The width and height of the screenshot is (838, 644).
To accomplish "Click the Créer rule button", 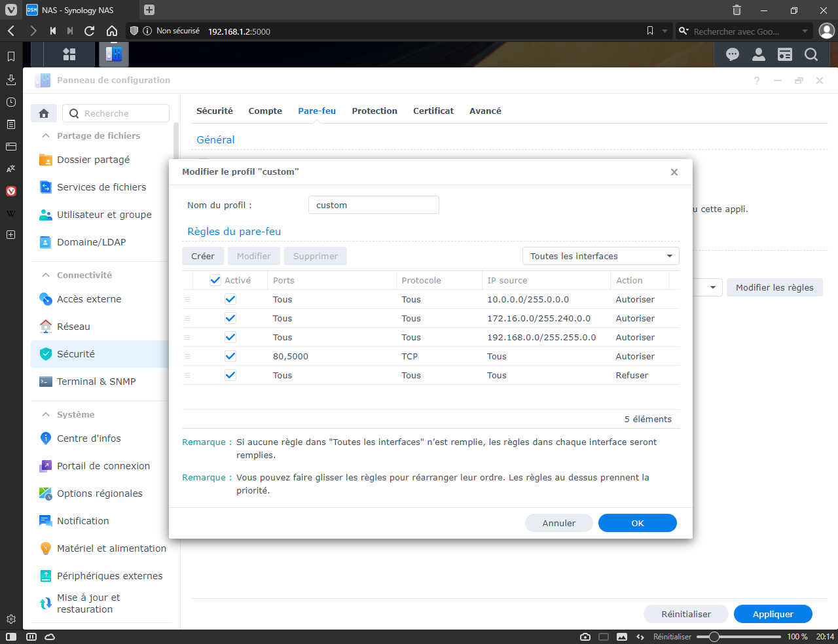I will (203, 256).
